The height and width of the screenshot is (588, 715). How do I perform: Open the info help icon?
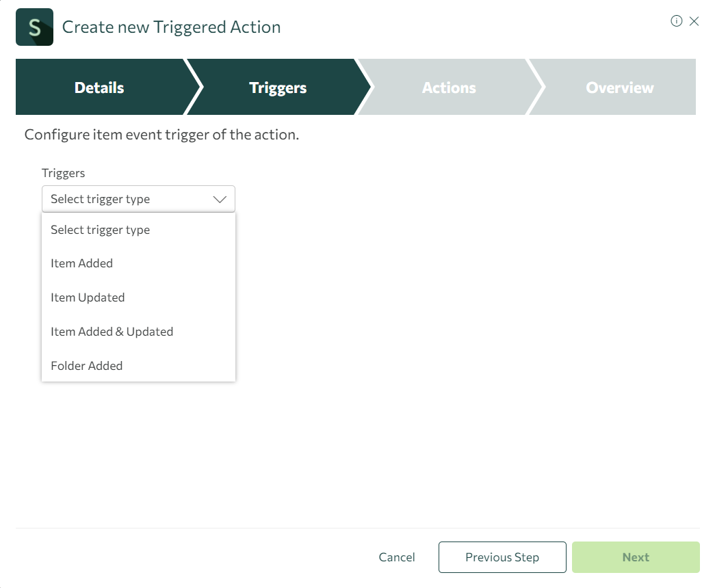click(677, 21)
